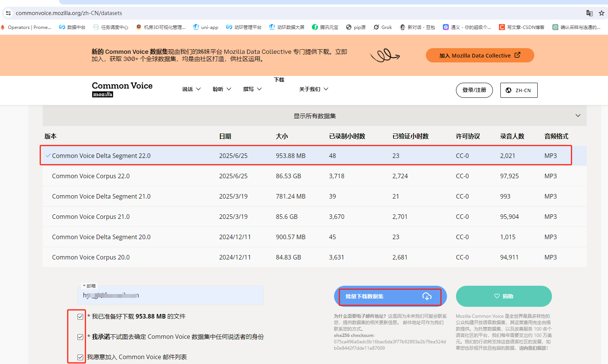Click the 捐助 donate button
This screenshot has height=364, width=608.
coord(504,296)
